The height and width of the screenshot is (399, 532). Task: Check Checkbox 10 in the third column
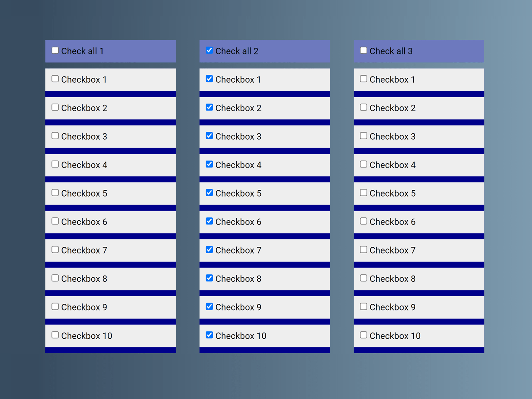pos(363,335)
